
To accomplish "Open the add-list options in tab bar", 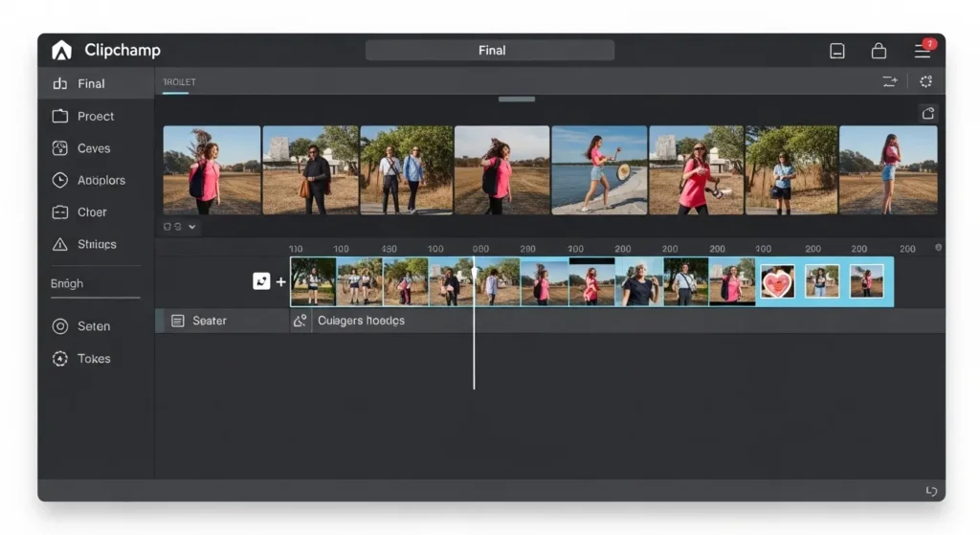I will 890,82.
